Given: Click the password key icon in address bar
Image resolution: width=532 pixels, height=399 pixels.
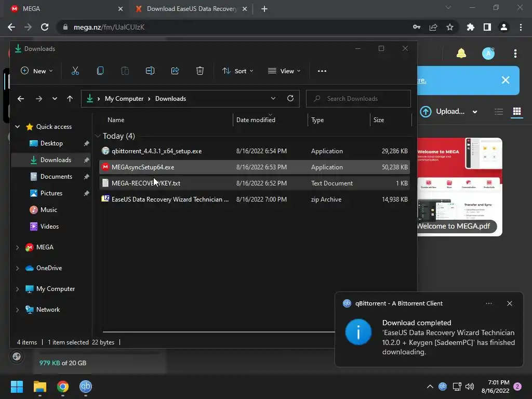Looking at the screenshot, I should (417, 27).
